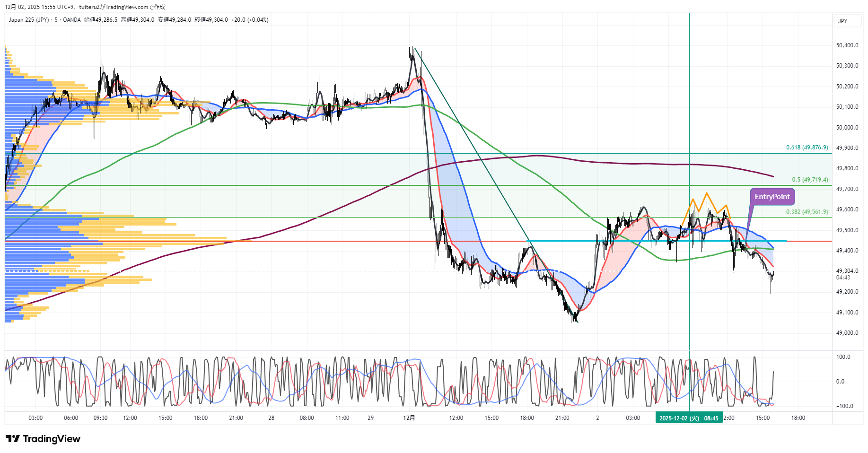Click the 04:43 bar countdown timer

tap(843, 278)
